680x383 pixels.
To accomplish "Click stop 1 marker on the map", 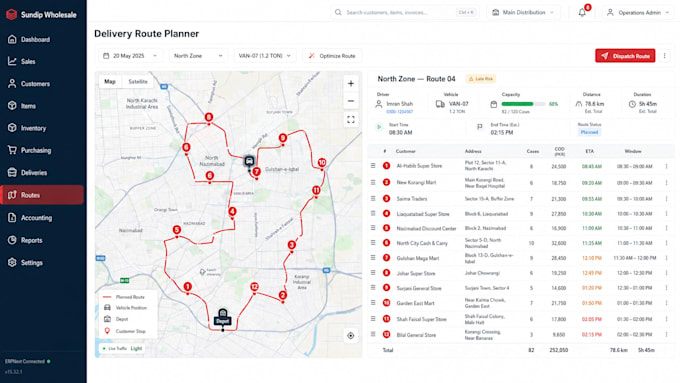I will 187,287.
